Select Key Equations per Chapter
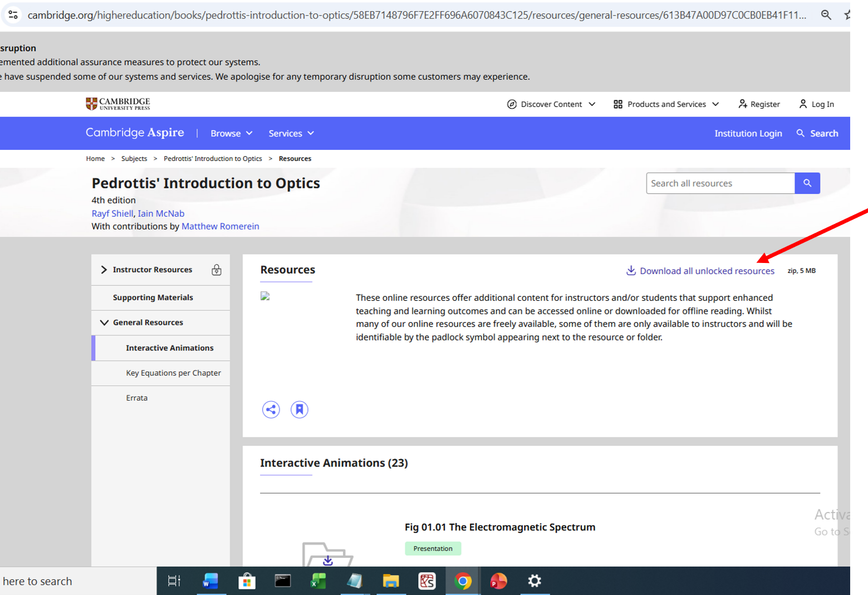The width and height of the screenshot is (868, 595). coord(174,373)
